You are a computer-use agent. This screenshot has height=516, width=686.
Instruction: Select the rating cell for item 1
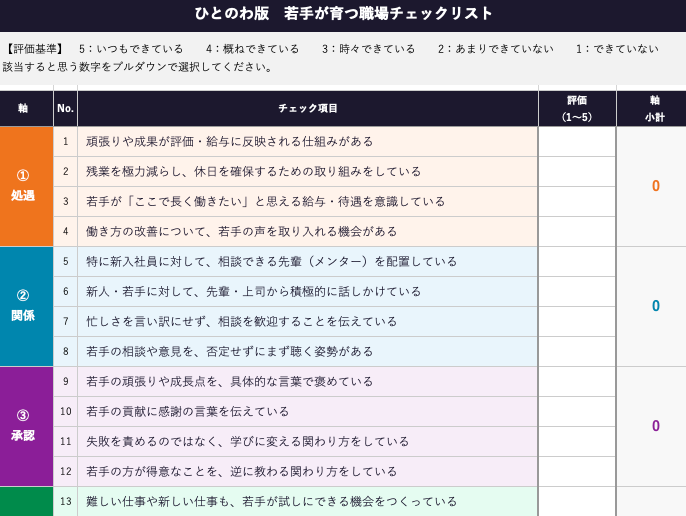(577, 141)
